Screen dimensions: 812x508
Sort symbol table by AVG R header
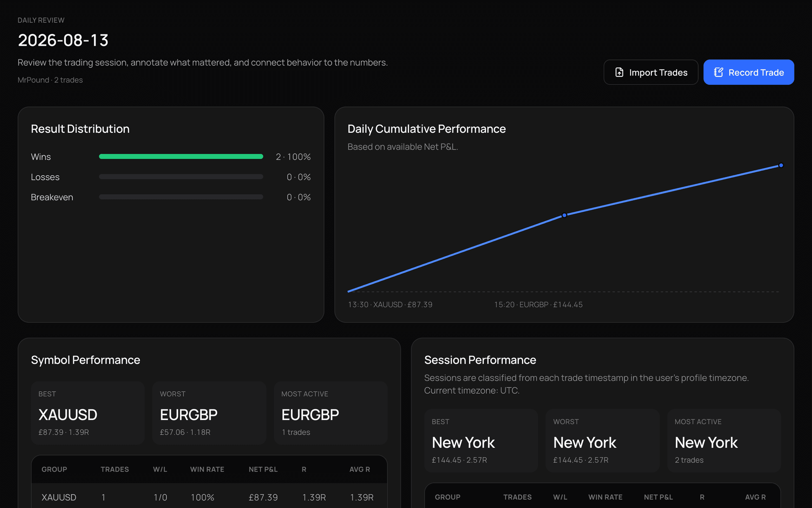360,469
